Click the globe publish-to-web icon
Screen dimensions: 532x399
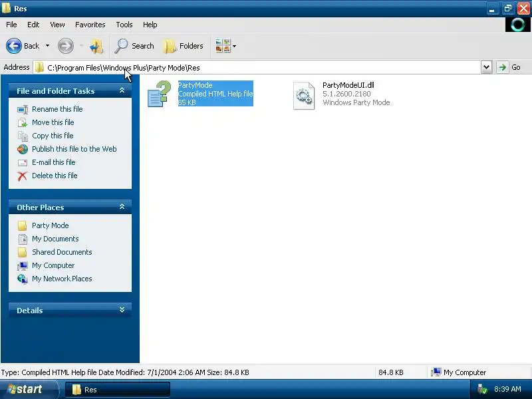coord(23,149)
